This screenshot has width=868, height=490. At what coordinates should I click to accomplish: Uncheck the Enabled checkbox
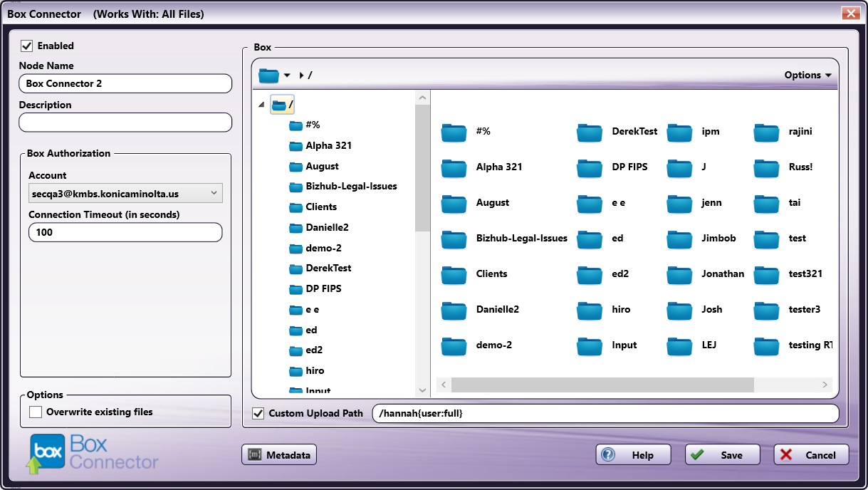27,46
